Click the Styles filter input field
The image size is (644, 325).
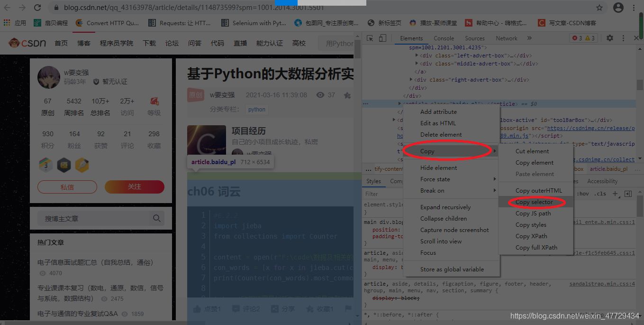pyautogui.click(x=384, y=194)
